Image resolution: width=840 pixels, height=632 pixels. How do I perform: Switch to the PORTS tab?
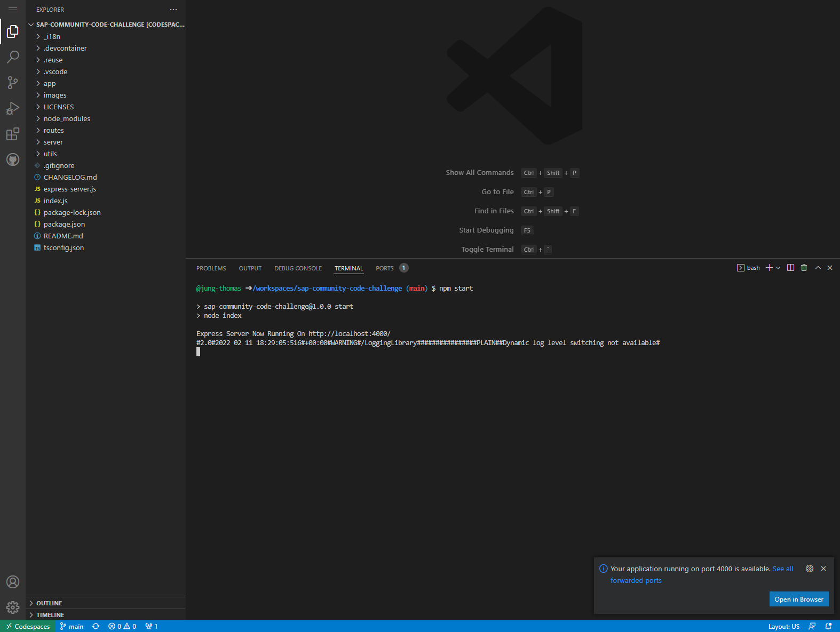(384, 268)
